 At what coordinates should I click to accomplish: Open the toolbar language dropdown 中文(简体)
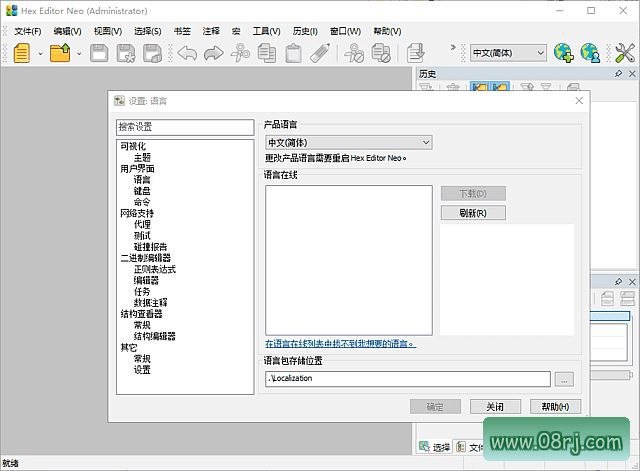(508, 53)
